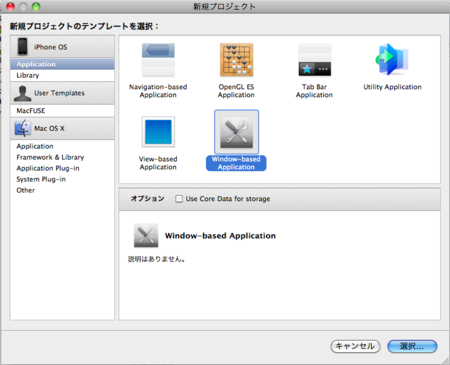Open Framework & Library category
Viewport: 450px width, 365px height.
(x=62, y=157)
